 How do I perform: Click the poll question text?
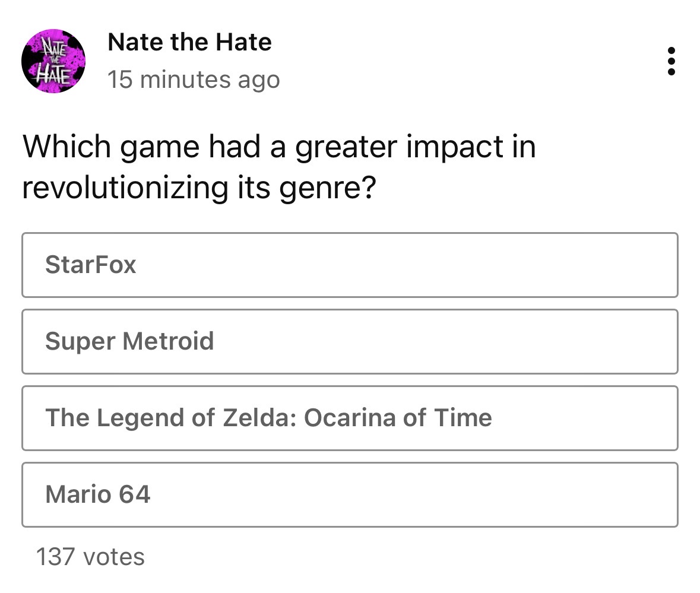[x=279, y=167]
